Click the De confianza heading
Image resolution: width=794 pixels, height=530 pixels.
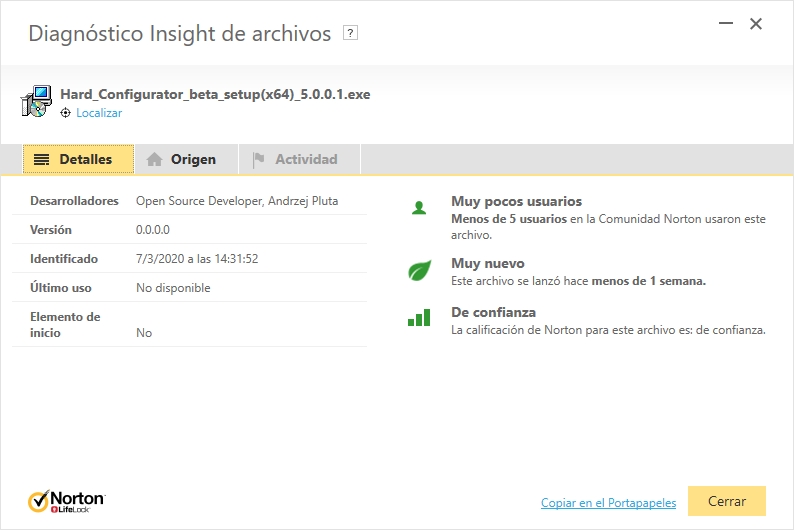click(x=493, y=312)
